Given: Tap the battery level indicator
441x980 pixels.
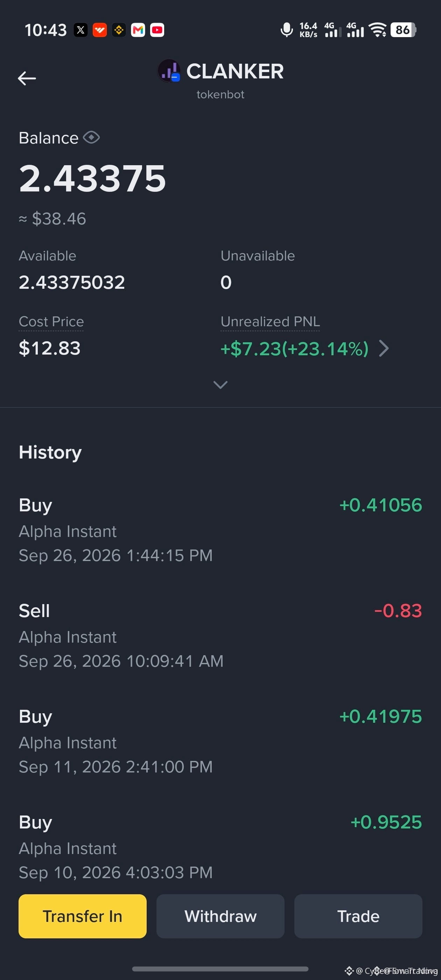Looking at the screenshot, I should pyautogui.click(x=403, y=30).
